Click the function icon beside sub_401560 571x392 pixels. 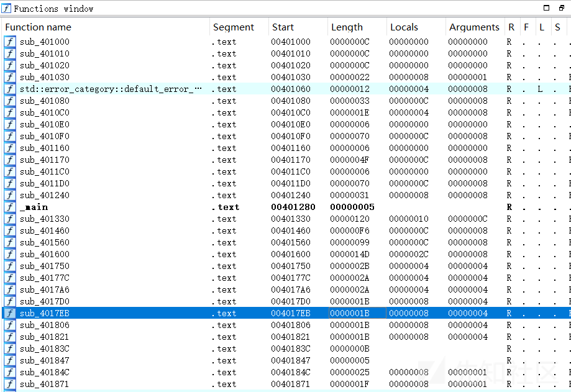click(x=10, y=242)
